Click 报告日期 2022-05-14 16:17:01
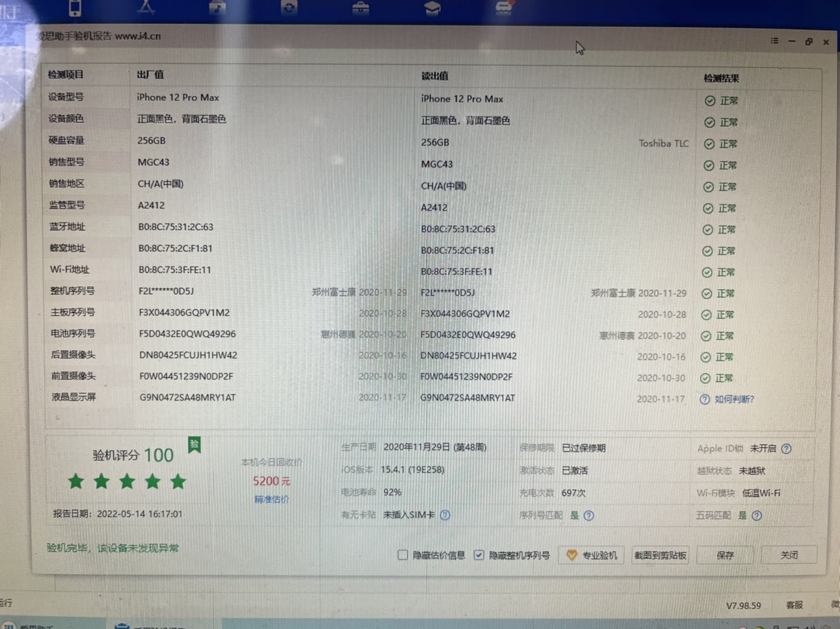This screenshot has width=840, height=629. (x=117, y=514)
